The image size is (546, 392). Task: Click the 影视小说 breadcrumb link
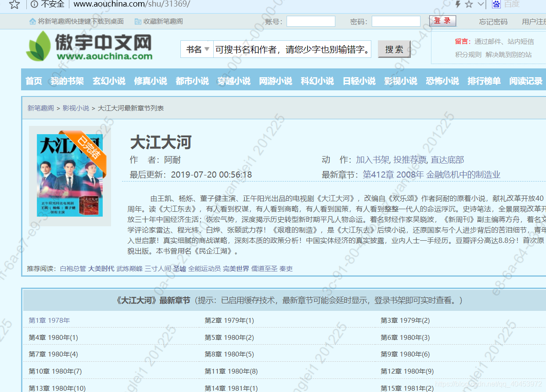(75, 108)
